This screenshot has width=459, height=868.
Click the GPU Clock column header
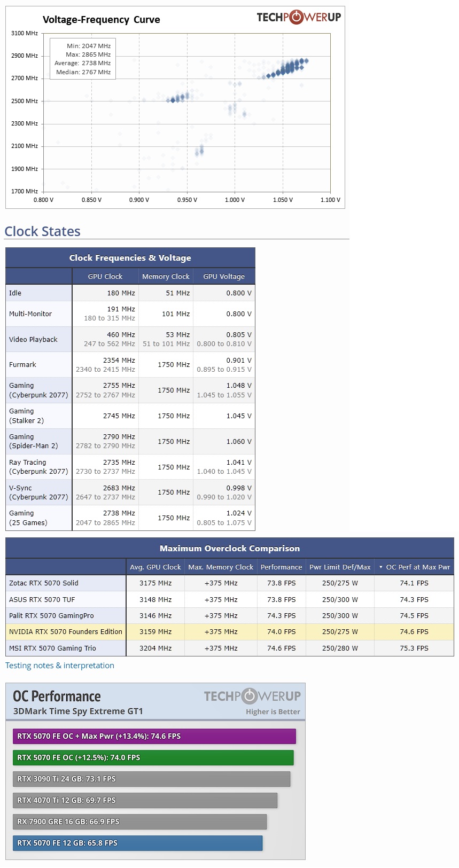coord(105,276)
